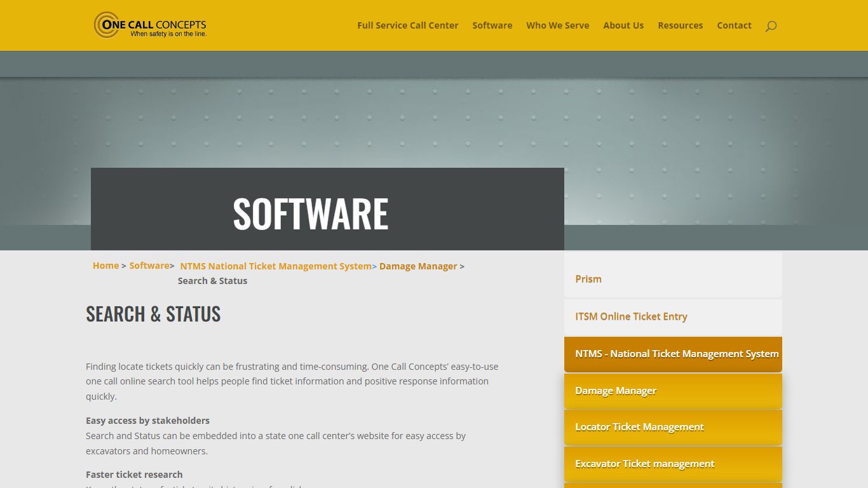Open Excavator Ticket management sidebar item

pyautogui.click(x=673, y=464)
